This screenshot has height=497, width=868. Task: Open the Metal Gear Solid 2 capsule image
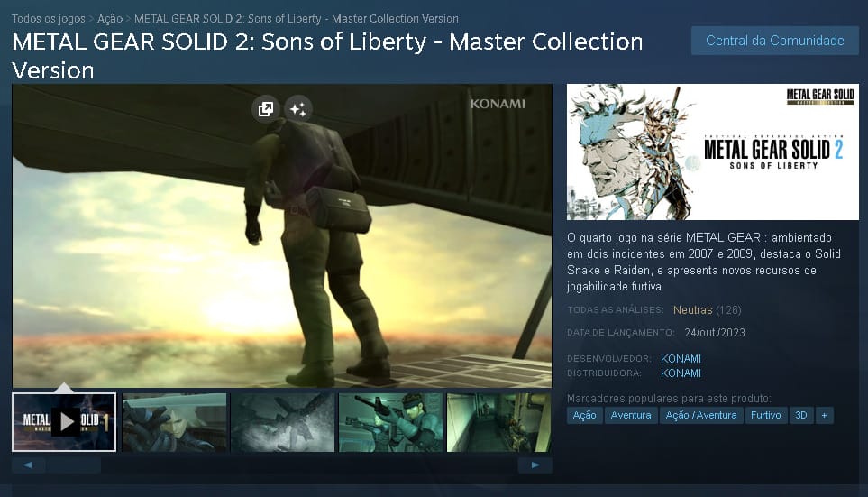coord(713,152)
